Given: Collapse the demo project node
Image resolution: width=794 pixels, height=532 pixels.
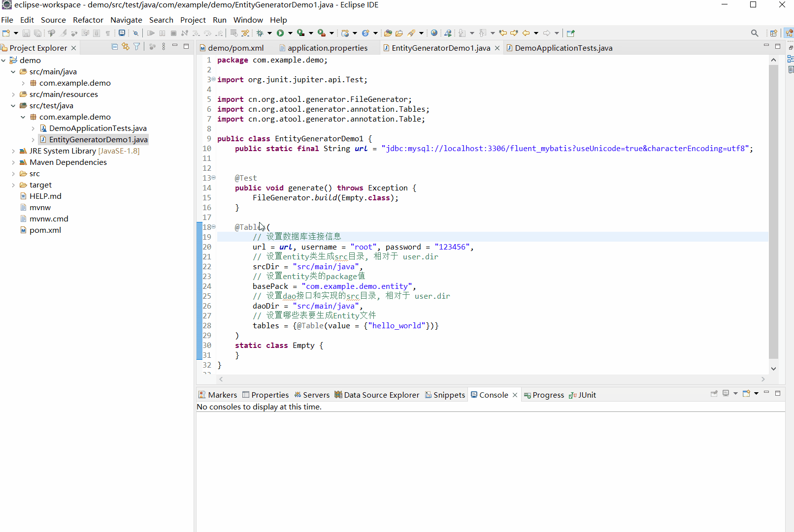Looking at the screenshot, I should [x=3, y=60].
